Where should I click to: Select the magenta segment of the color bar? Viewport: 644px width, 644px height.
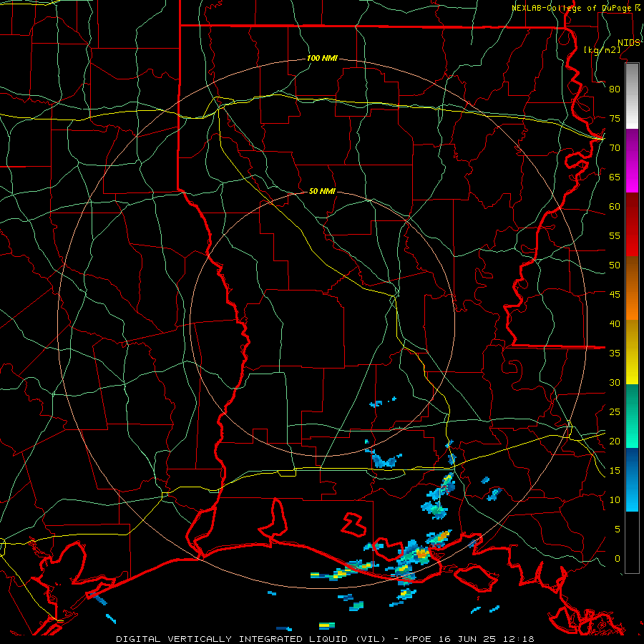coord(632,162)
